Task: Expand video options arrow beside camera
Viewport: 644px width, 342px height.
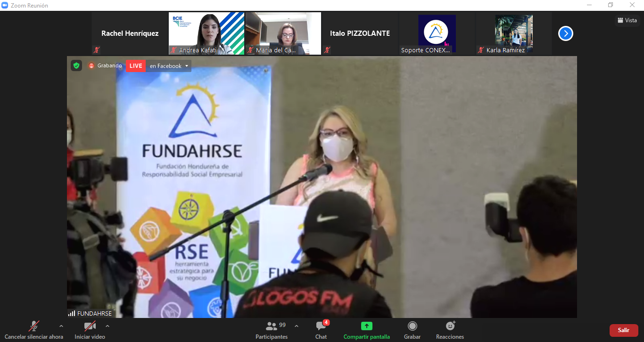Action: pos(107,326)
